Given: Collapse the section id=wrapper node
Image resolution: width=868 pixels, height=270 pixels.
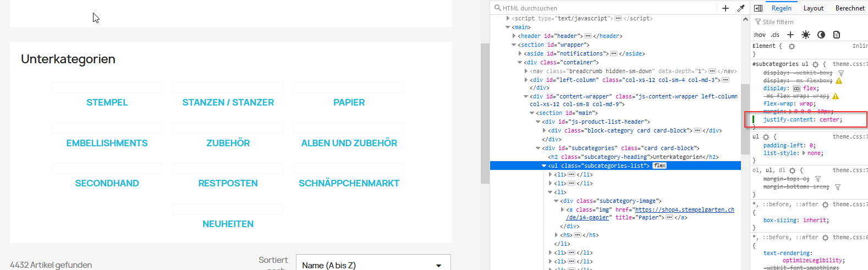Looking at the screenshot, I should pos(514,45).
